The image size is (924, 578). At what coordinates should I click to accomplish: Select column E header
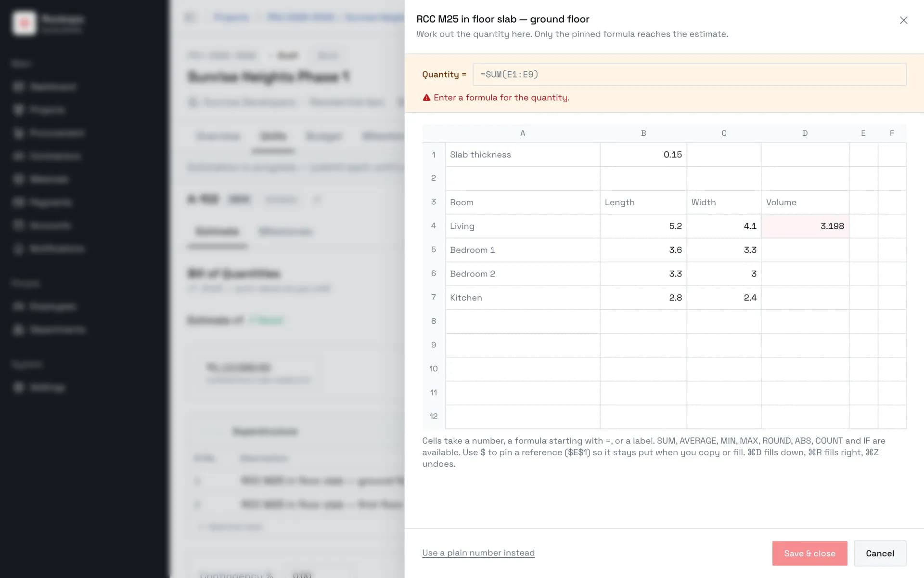point(863,133)
